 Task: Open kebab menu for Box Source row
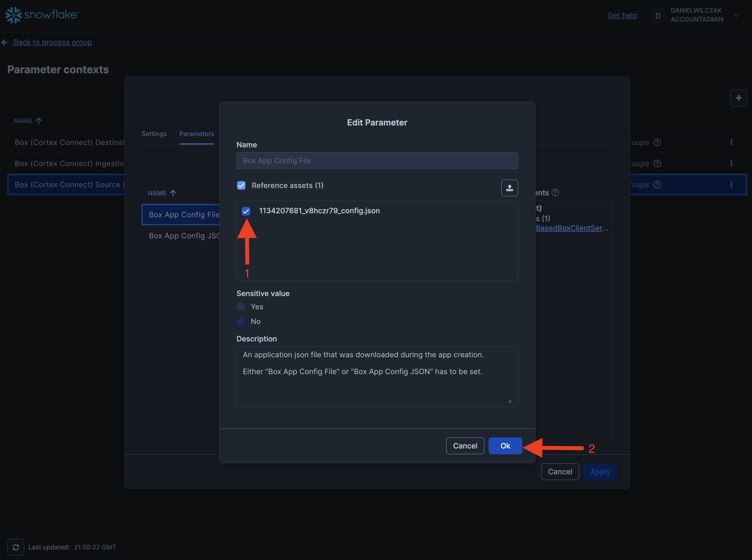click(x=731, y=184)
